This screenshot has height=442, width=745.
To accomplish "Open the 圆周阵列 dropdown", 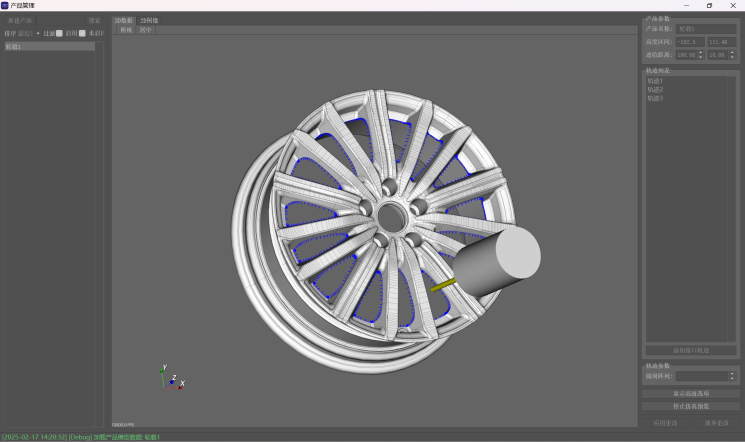I will 707,376.
